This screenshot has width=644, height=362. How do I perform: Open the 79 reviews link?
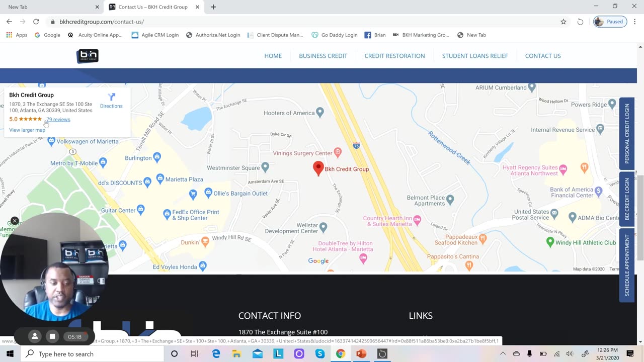(x=58, y=120)
